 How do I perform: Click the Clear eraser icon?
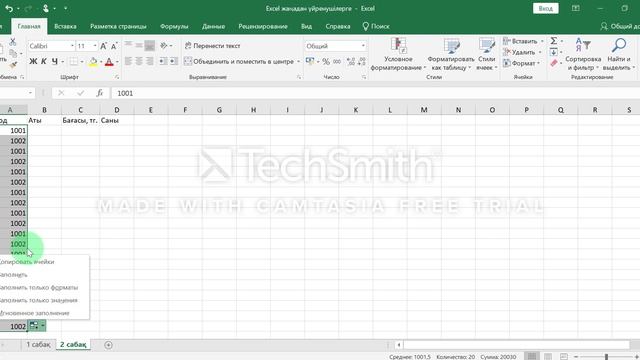(x=553, y=63)
